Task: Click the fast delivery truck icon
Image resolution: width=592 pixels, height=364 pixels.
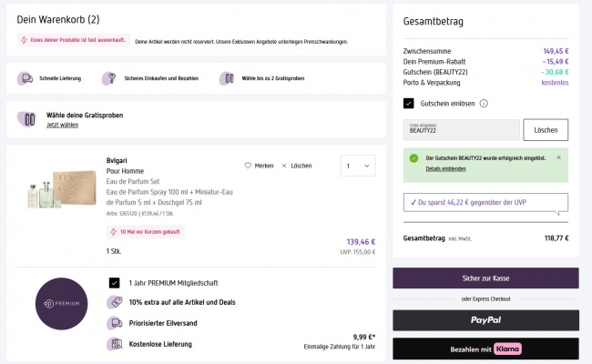Action: pos(25,79)
